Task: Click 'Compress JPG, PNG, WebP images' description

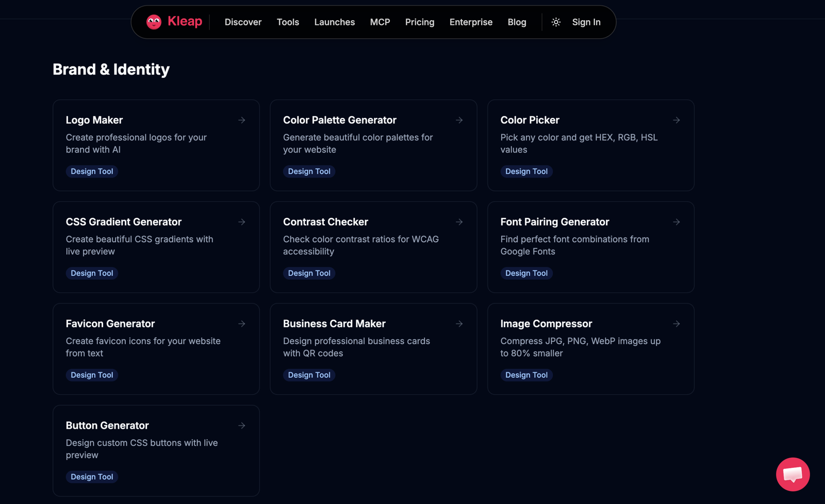Action: click(581, 347)
